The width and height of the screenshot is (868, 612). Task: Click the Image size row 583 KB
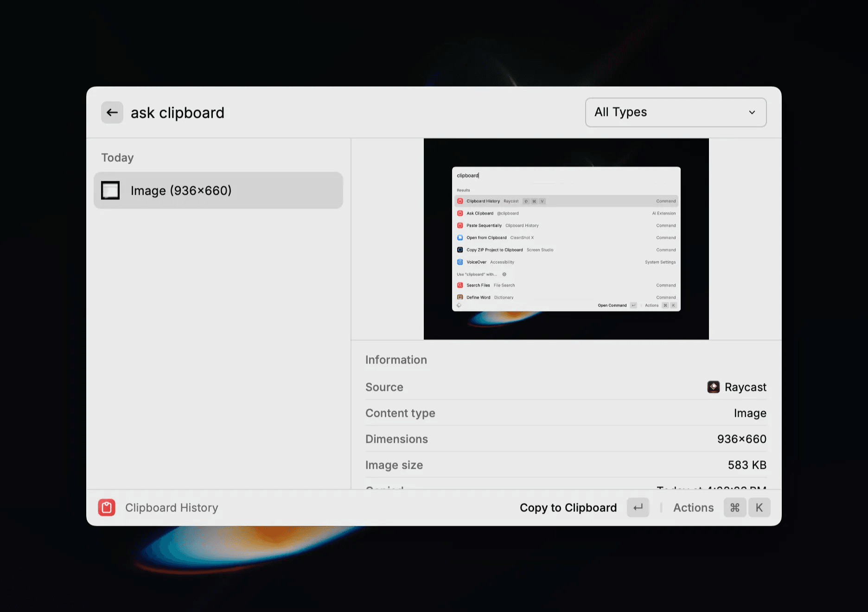click(x=566, y=465)
